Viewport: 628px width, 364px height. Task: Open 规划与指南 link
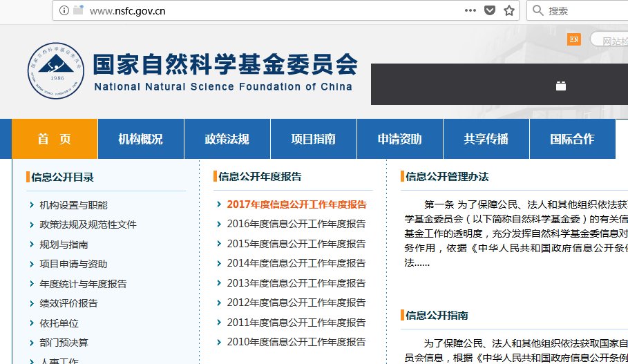coord(64,245)
